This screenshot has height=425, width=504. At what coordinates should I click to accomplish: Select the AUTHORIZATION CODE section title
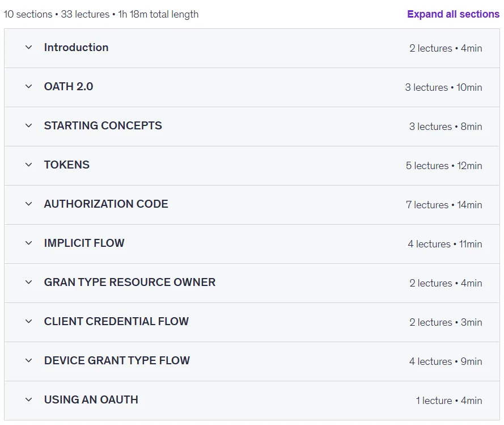(106, 204)
